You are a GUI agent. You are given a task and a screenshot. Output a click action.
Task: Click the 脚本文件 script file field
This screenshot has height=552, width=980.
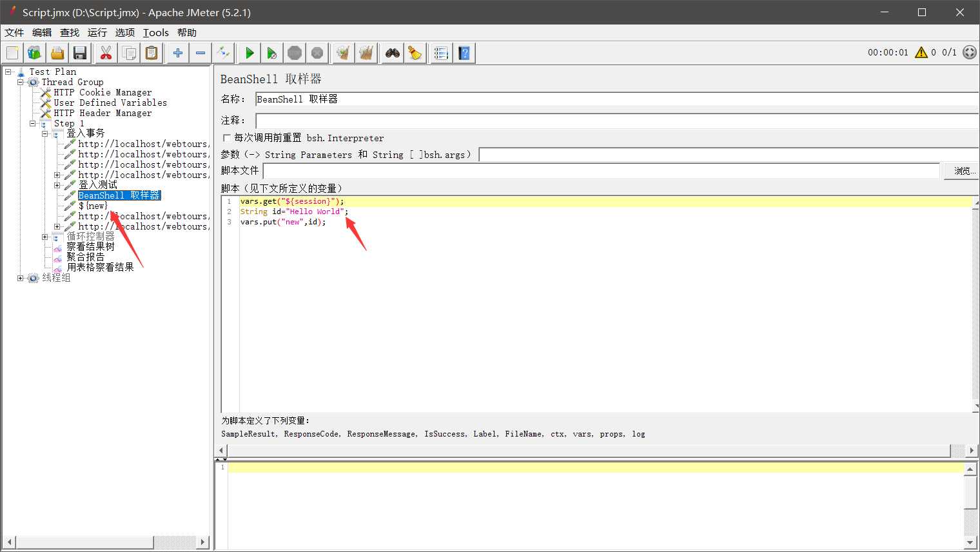click(x=602, y=171)
